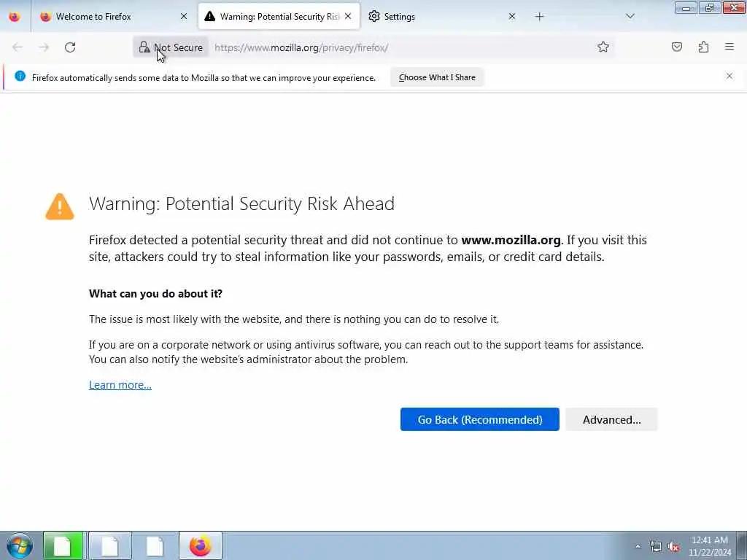The image size is (747, 560).
Task: Reload the page with the refresh icon
Action: (x=70, y=47)
